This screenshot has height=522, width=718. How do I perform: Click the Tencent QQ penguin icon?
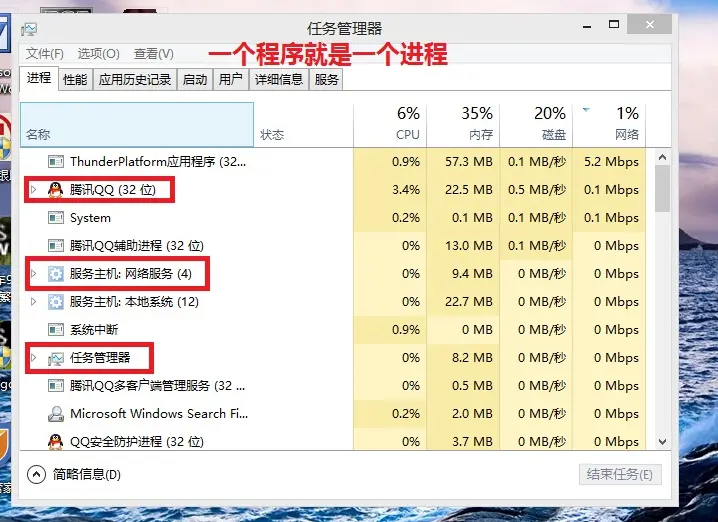pos(55,190)
